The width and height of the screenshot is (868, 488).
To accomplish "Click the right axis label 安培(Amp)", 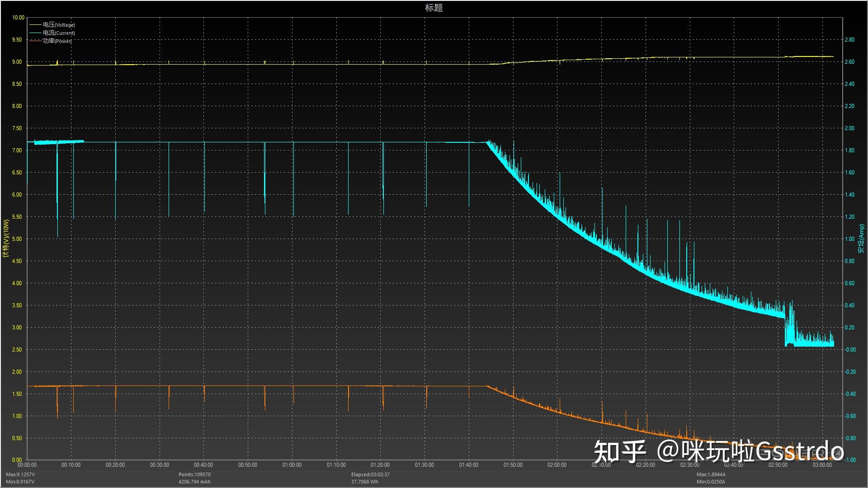I will (861, 238).
